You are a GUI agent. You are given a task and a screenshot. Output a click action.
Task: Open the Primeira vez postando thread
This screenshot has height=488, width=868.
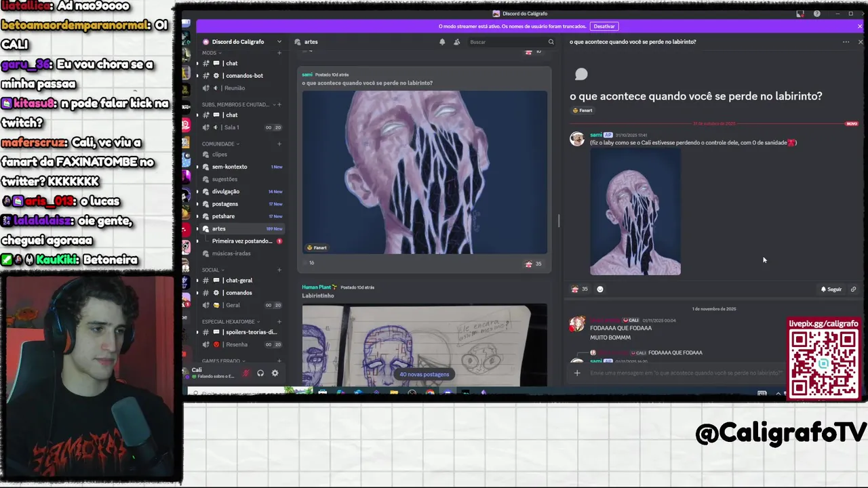[245, 241]
